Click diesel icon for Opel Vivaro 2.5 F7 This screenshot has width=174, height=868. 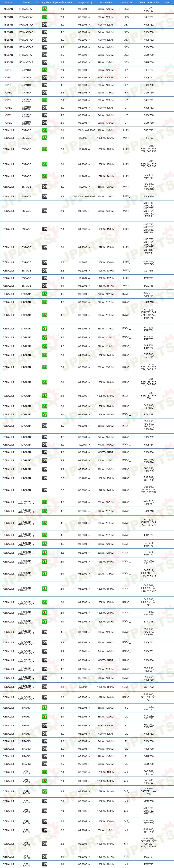coord(45,93)
